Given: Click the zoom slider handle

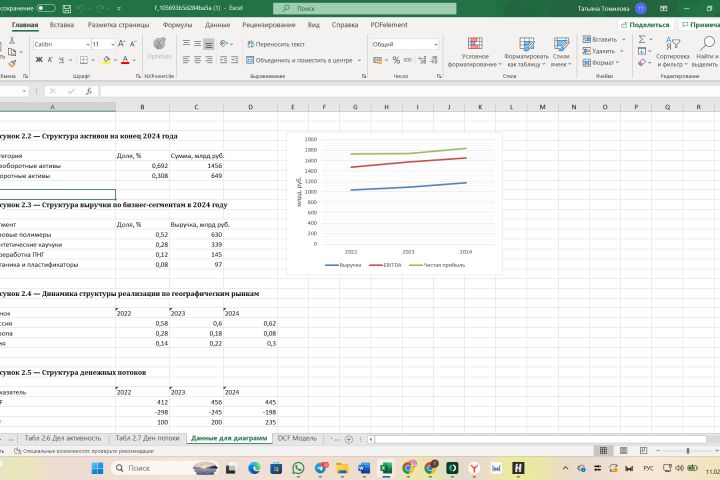Looking at the screenshot, I should pyautogui.click(x=688, y=451).
